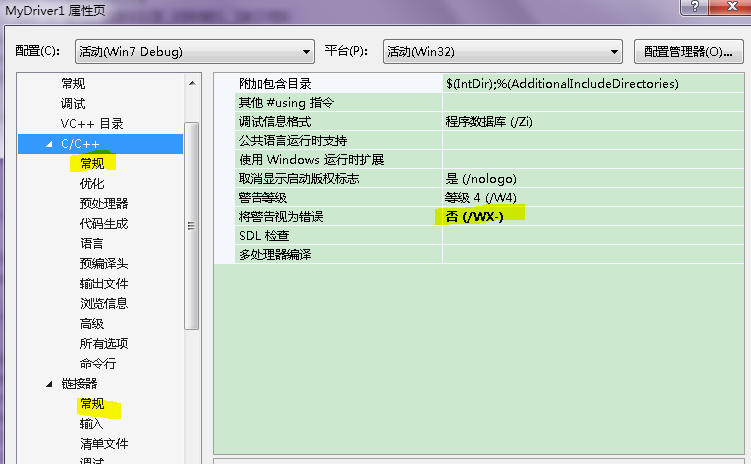Select the 清单文件 tree item
This screenshot has height=464, width=751.
104,444
